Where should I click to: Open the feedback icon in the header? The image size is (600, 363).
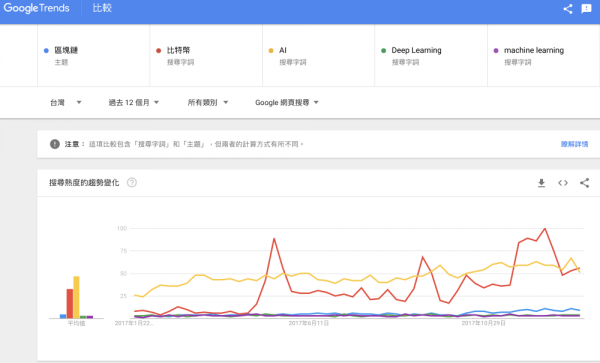(x=586, y=9)
